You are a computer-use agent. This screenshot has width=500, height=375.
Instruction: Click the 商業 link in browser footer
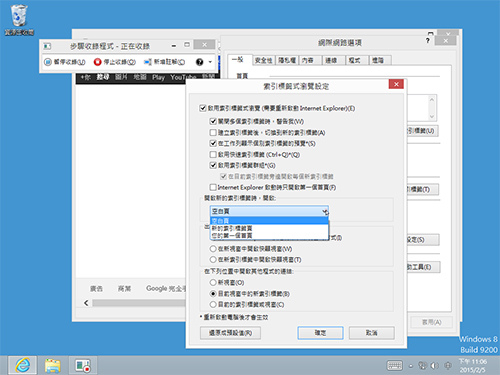point(124,288)
